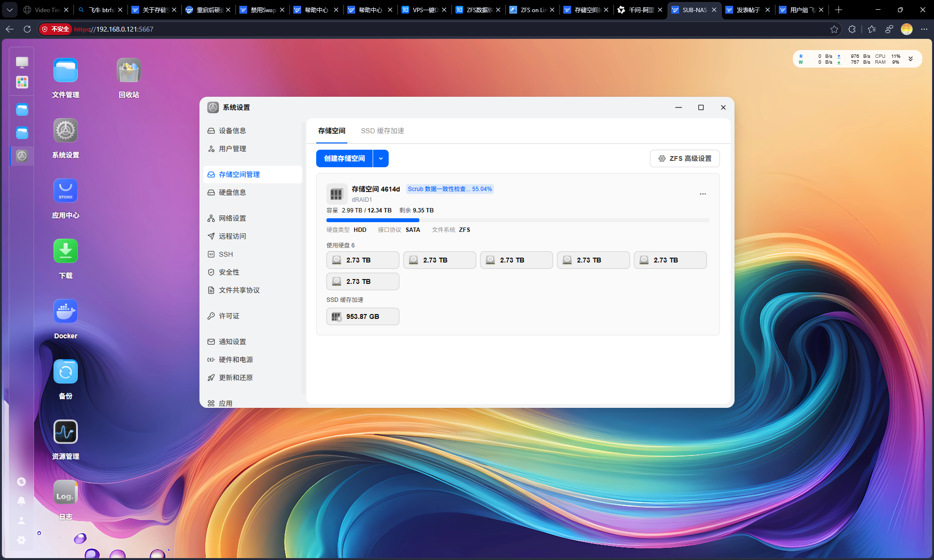Open 硬件和电源 in settings sidebar
The width and height of the screenshot is (934, 560).
[253, 360]
